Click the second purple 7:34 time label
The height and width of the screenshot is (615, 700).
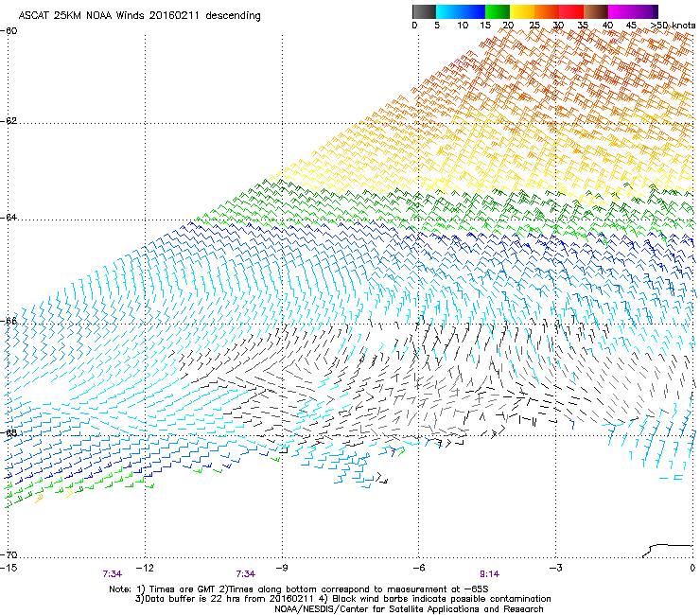point(246,574)
